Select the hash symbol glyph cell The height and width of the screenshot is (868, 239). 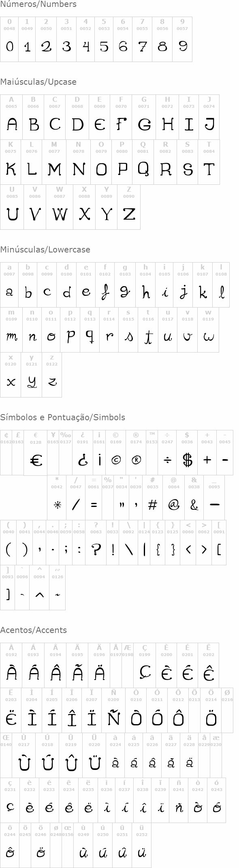[x=153, y=498]
